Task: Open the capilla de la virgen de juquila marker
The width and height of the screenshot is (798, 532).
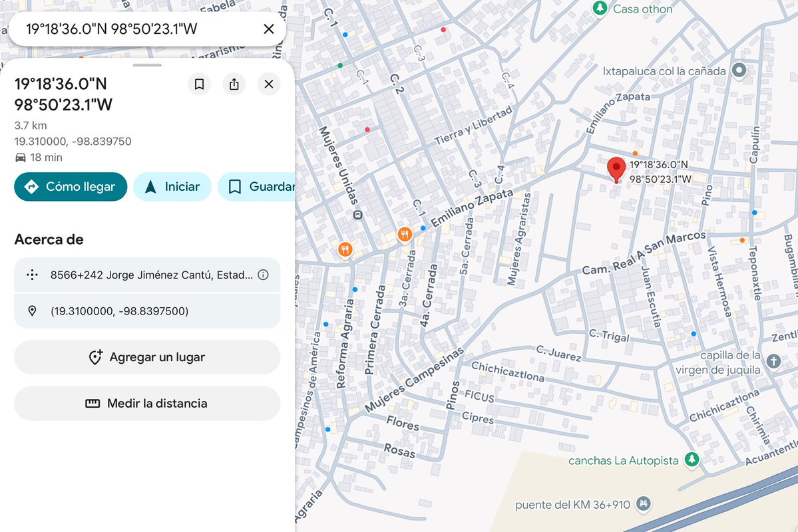Action: tap(773, 362)
